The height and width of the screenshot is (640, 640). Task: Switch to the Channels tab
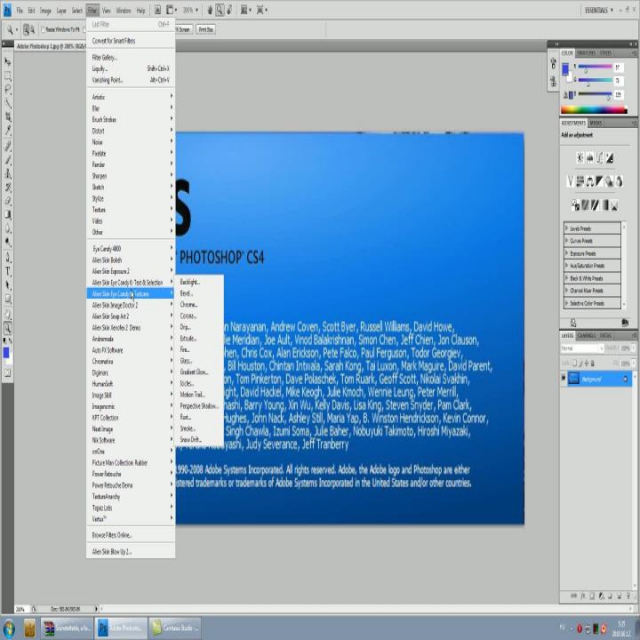coord(587,336)
